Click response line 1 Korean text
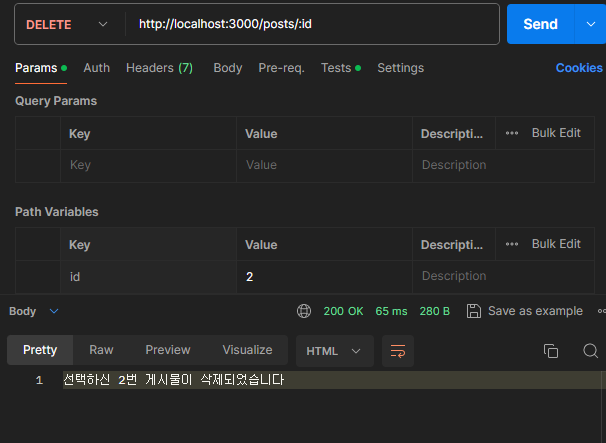Viewport: 606px width, 443px height. (x=174, y=380)
